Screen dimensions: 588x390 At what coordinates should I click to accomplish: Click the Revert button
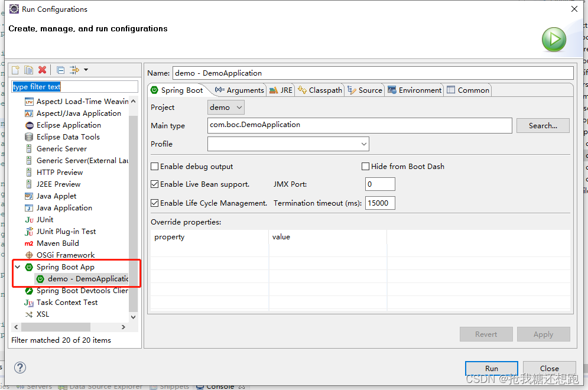(486, 334)
